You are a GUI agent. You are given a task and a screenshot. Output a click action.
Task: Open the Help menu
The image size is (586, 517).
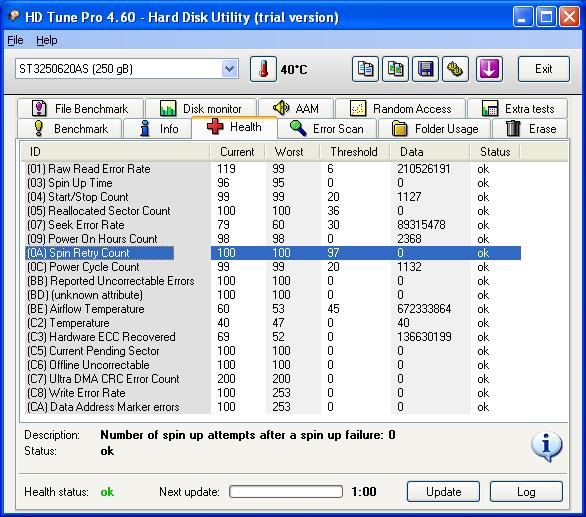(47, 40)
